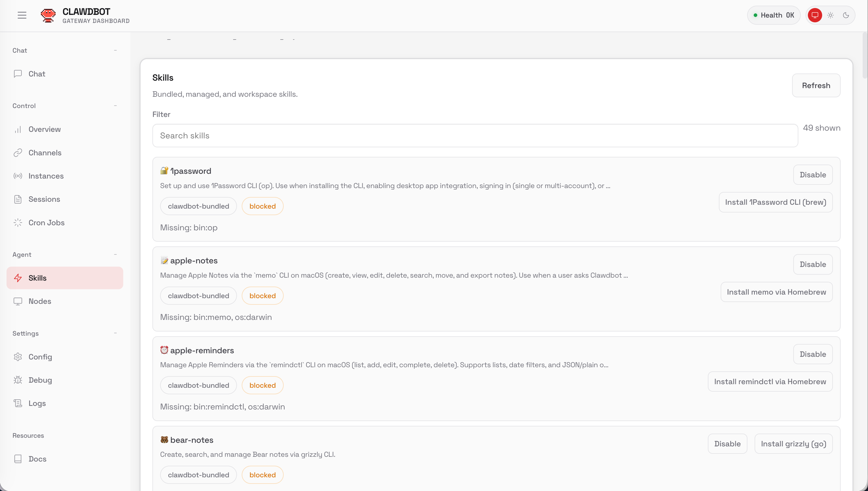Screen dimensions: 868x491
Task: Click Install 1Password CLI (brew) button
Action: tap(775, 202)
